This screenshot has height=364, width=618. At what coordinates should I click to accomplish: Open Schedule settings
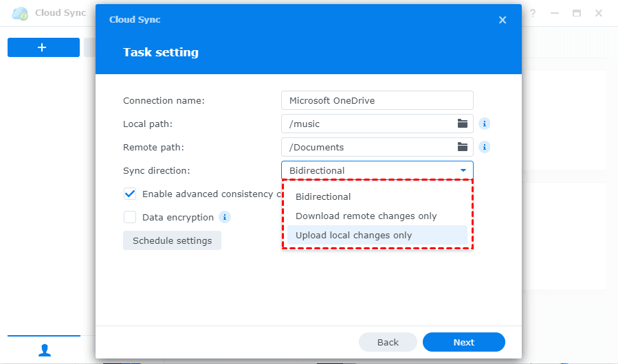[172, 240]
